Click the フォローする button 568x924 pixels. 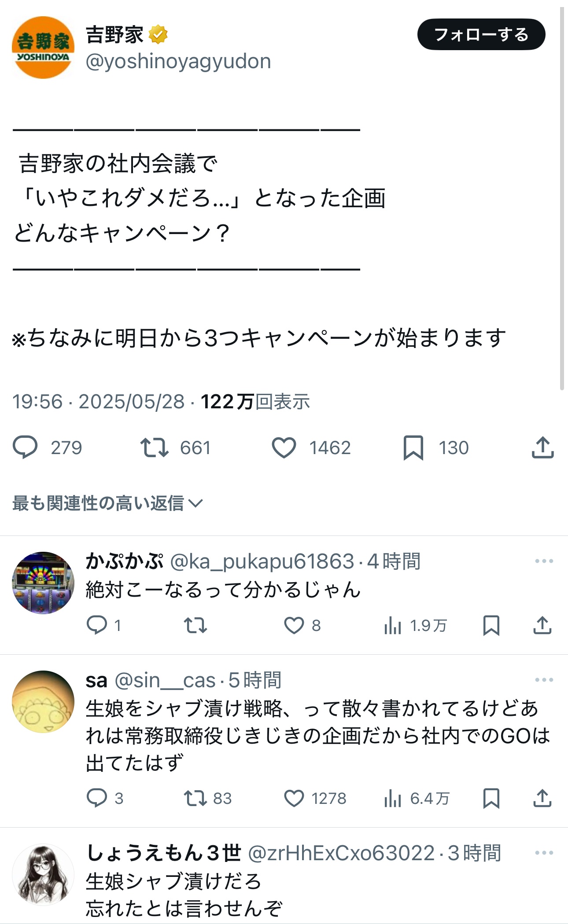[x=481, y=34]
